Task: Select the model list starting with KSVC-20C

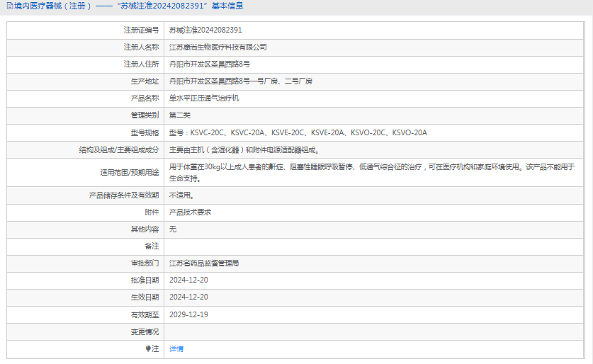Action: [x=298, y=132]
